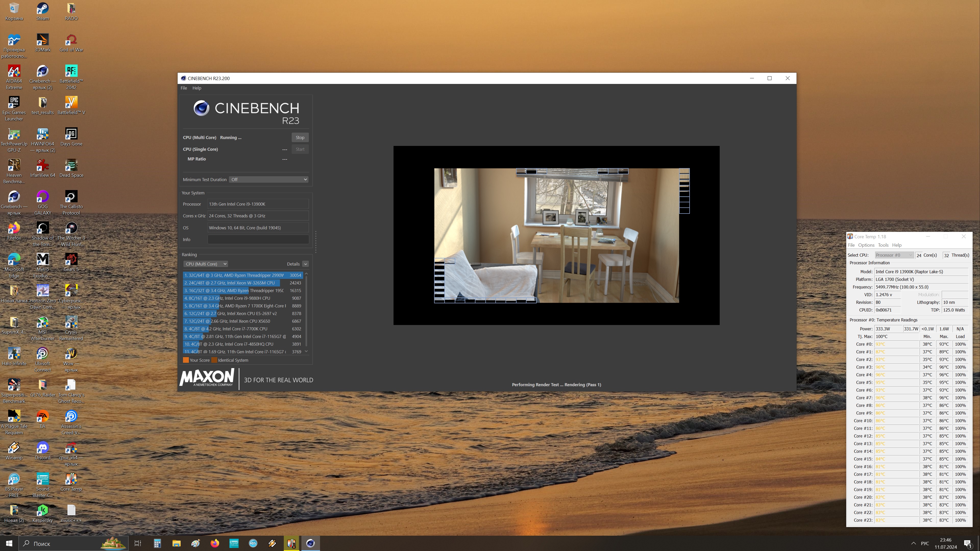This screenshot has width=980, height=551.
Task: Click the Info input field
Action: pyautogui.click(x=258, y=240)
